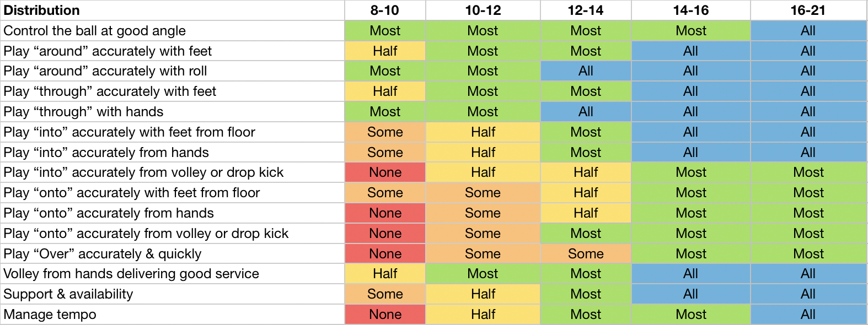Click the 16-21 column header
The height and width of the screenshot is (325, 868).
pos(808,10)
